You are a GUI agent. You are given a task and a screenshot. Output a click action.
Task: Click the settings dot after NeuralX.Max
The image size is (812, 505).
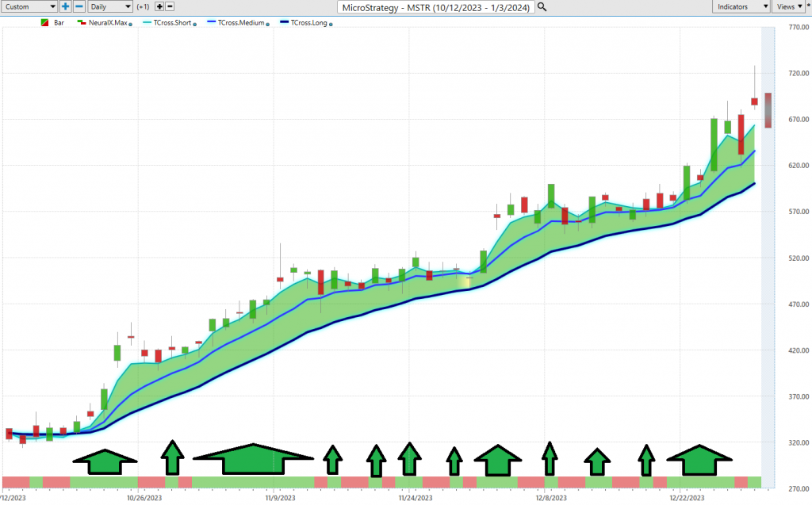tap(131, 25)
